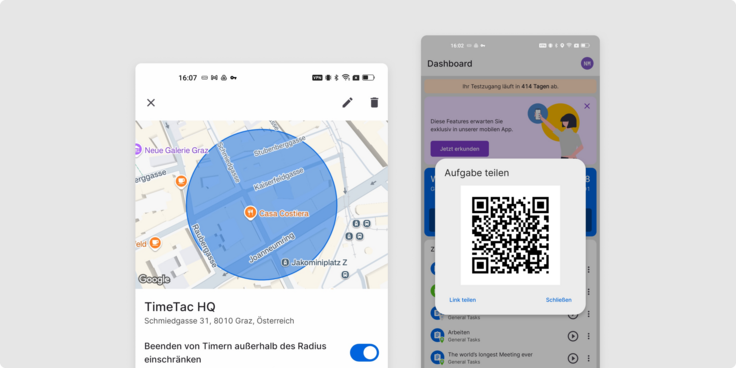Viewport: 736px width, 368px height.
Task: Start timer for The world's longest Meeting ever
Action: pyautogui.click(x=573, y=358)
